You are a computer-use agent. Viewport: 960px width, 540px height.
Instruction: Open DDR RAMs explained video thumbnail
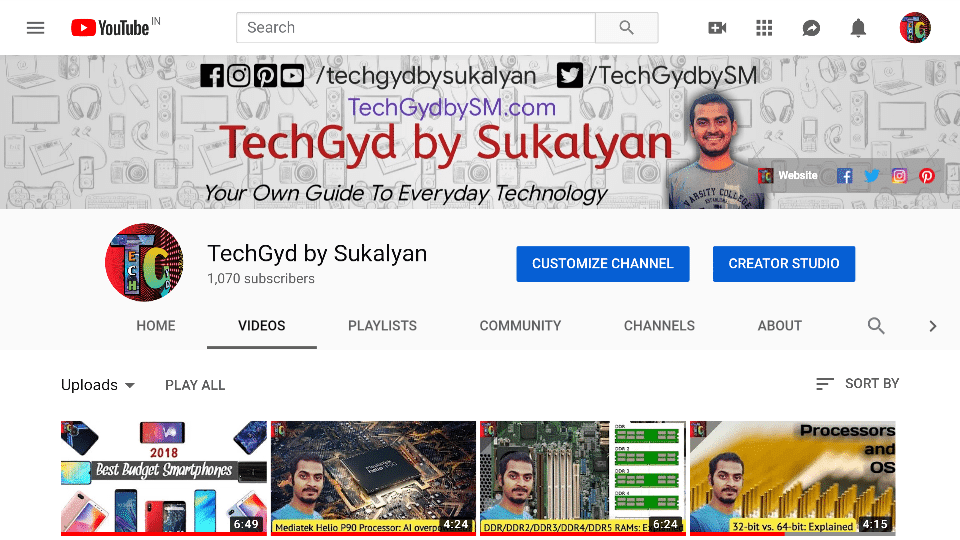click(x=582, y=478)
